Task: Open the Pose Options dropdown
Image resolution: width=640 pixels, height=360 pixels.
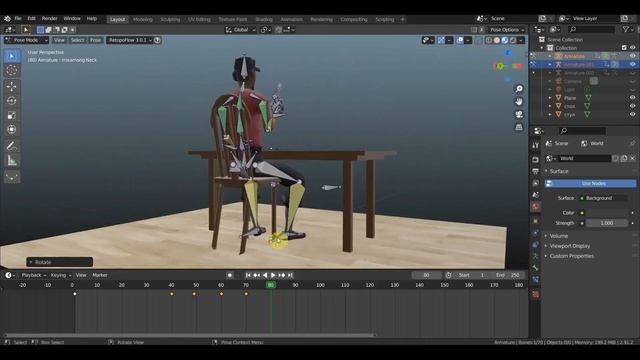Action: coord(507,30)
